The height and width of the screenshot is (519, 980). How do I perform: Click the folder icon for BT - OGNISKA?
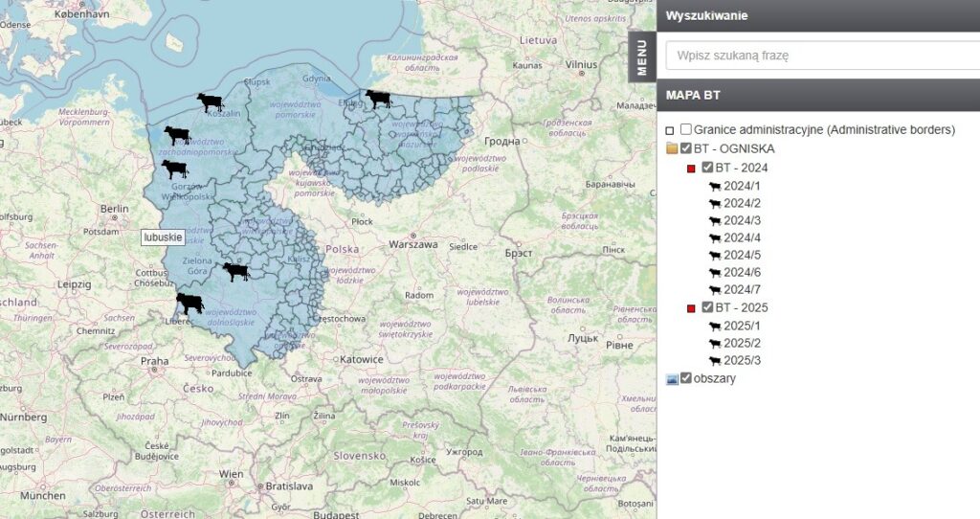coord(672,149)
